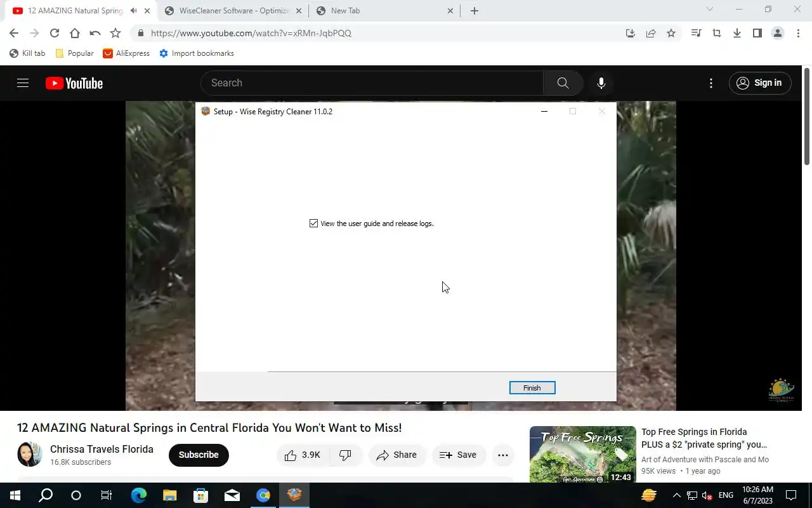This screenshot has width=812, height=508.
Task: Open the AliExpress bookmark
Action: [126, 53]
